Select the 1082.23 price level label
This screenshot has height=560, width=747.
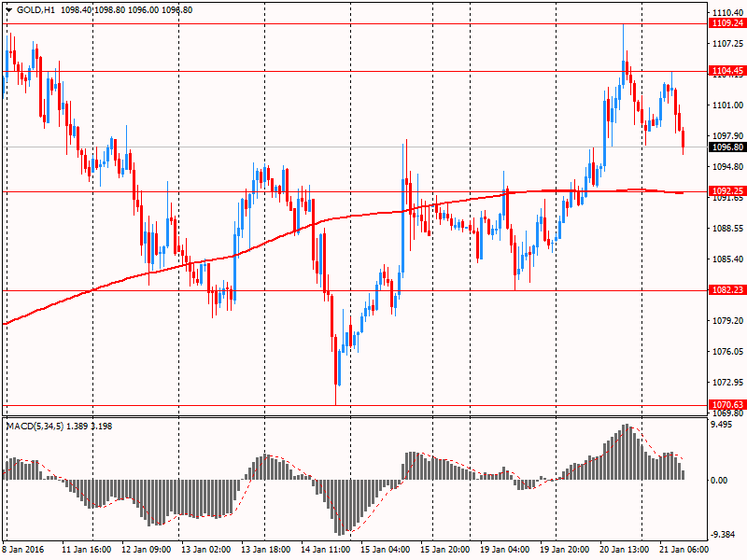[x=727, y=290]
